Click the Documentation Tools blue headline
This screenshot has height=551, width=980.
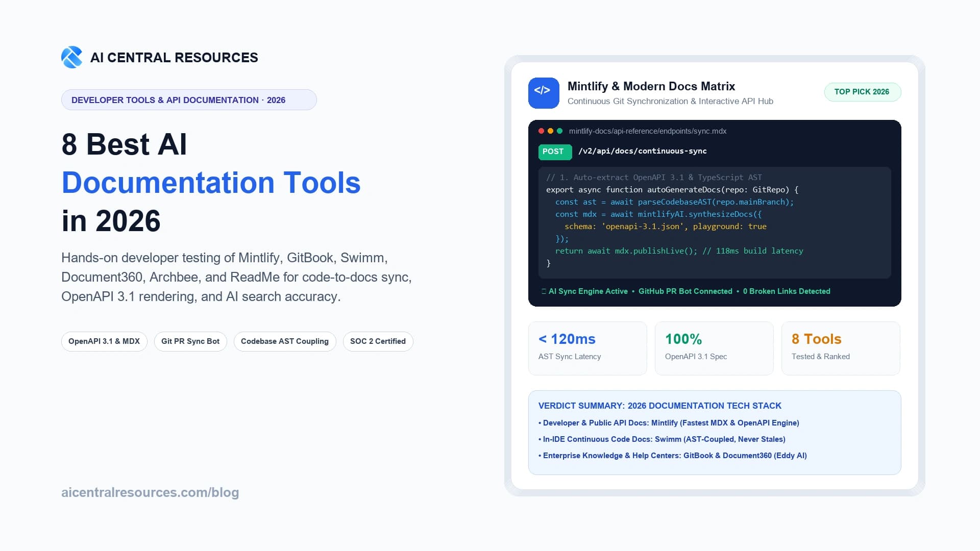[211, 183]
